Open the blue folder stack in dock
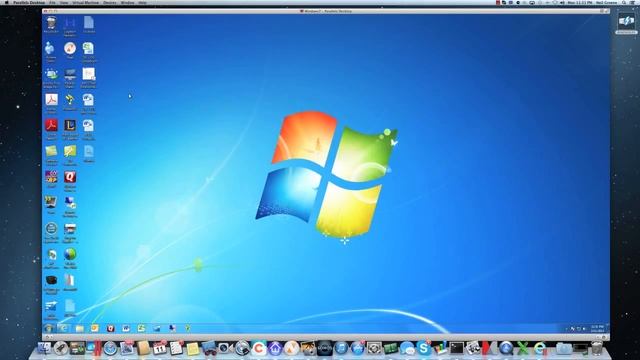640x360 pixels. (564, 348)
